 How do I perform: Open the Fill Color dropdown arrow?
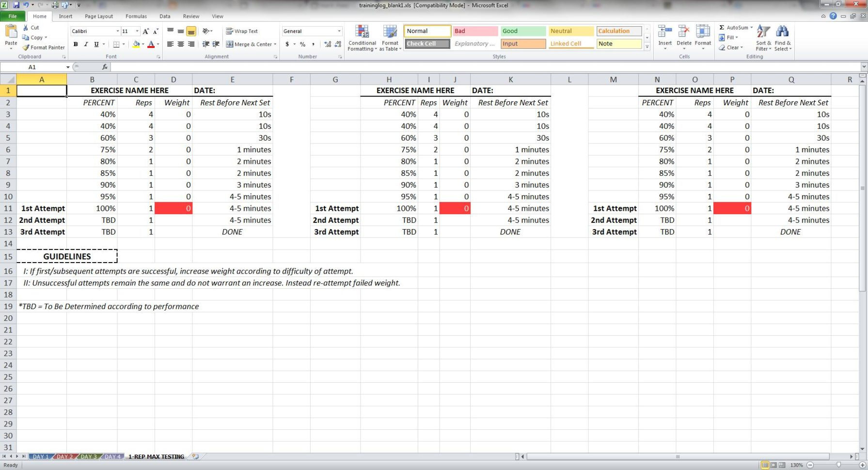point(142,44)
